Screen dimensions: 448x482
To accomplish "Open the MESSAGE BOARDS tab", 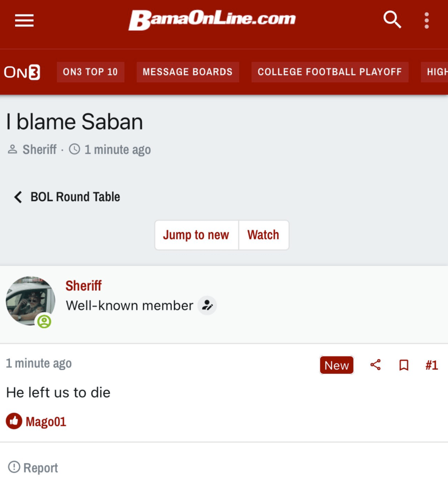I will click(187, 72).
